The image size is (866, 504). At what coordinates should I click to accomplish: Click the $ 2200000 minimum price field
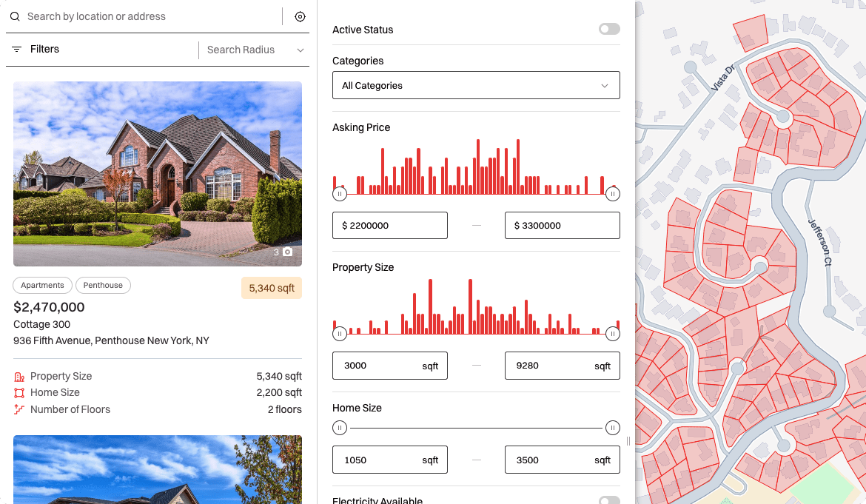(390, 225)
